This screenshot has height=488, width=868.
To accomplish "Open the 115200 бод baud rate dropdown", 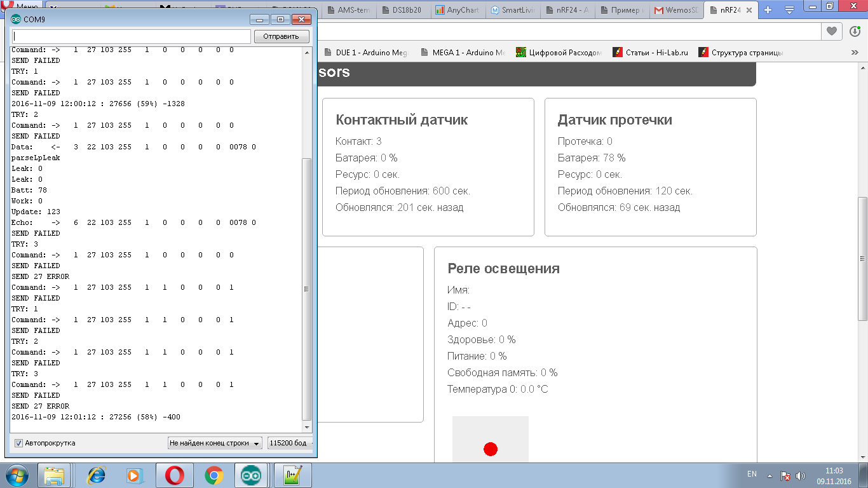I will pos(289,443).
